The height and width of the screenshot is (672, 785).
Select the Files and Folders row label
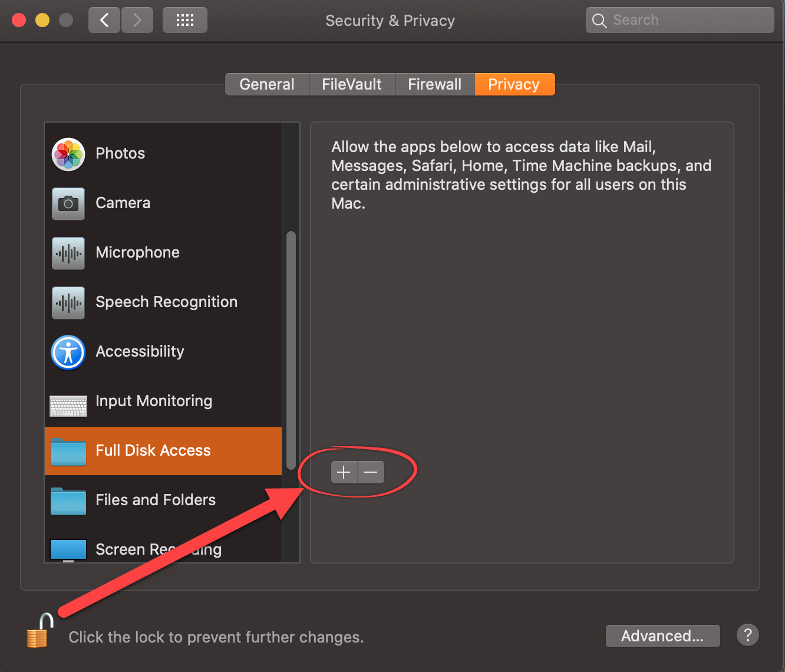pos(156,500)
